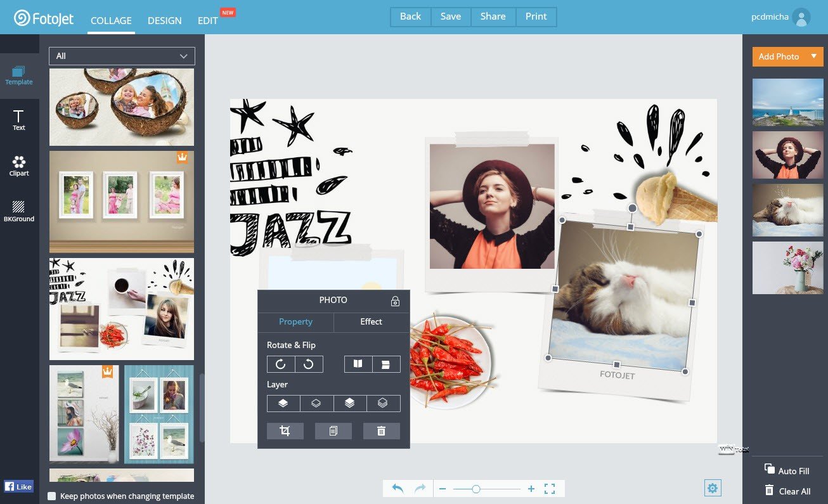Switch to the EDIT tab
Viewport: 828px width, 504px height.
click(208, 20)
